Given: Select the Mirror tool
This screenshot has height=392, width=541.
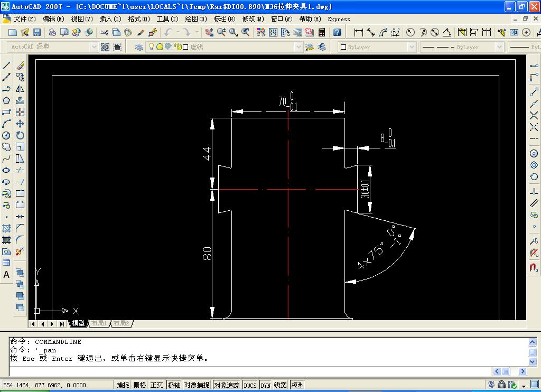Looking at the screenshot, I should click(20, 89).
